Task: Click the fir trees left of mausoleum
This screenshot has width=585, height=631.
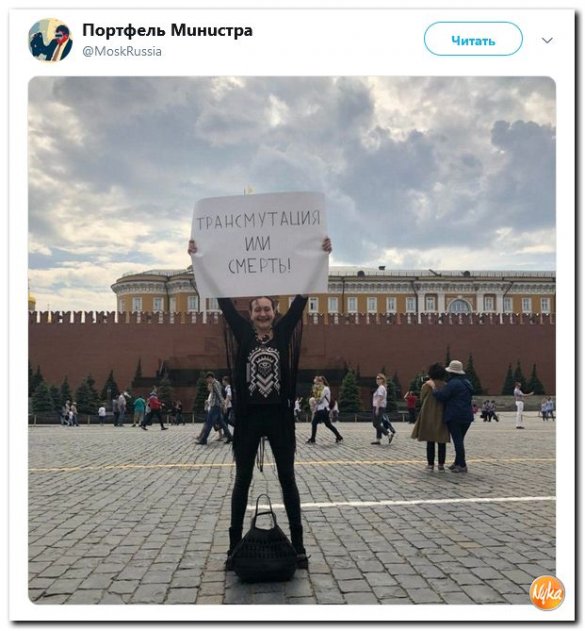Action: (x=72, y=392)
